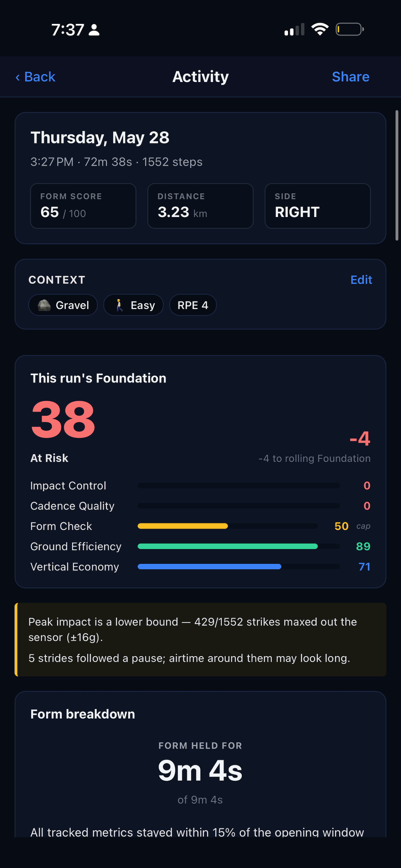401x868 pixels.
Task: Open the Share option
Action: pos(350,77)
